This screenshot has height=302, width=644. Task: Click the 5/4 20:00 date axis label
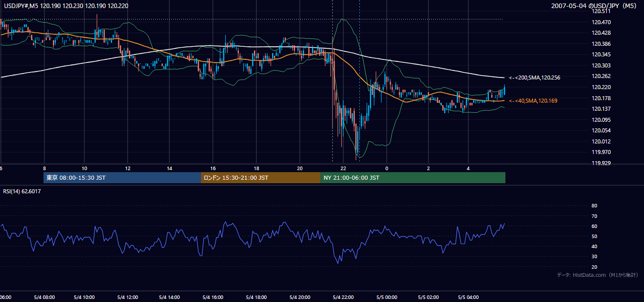[299, 297]
